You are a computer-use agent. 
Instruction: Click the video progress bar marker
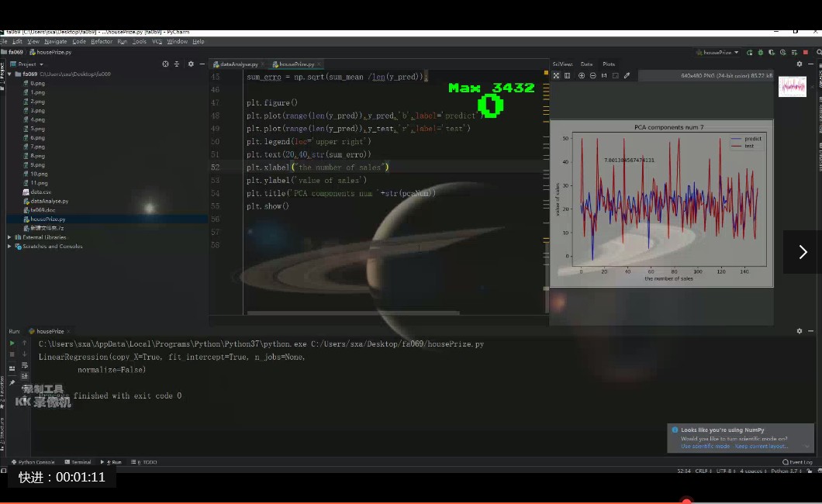[687, 502]
